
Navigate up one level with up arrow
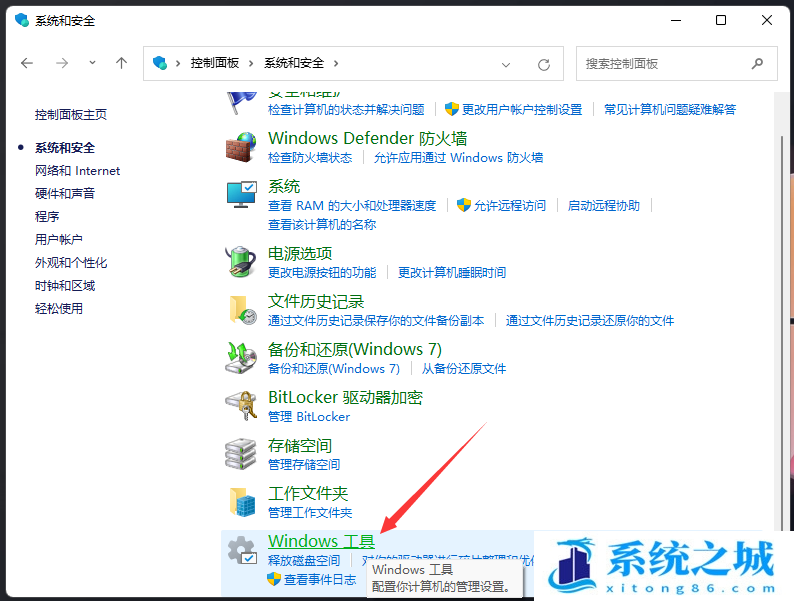pyautogui.click(x=122, y=63)
